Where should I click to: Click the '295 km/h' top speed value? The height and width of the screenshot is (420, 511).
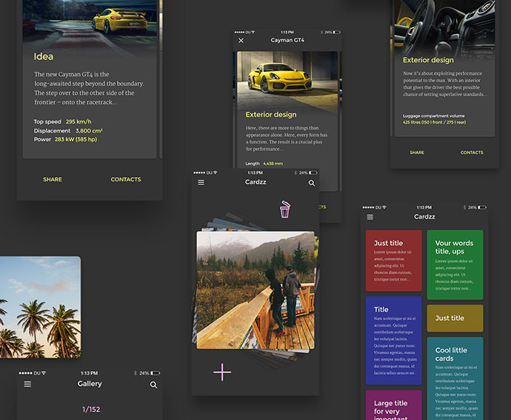tap(79, 121)
